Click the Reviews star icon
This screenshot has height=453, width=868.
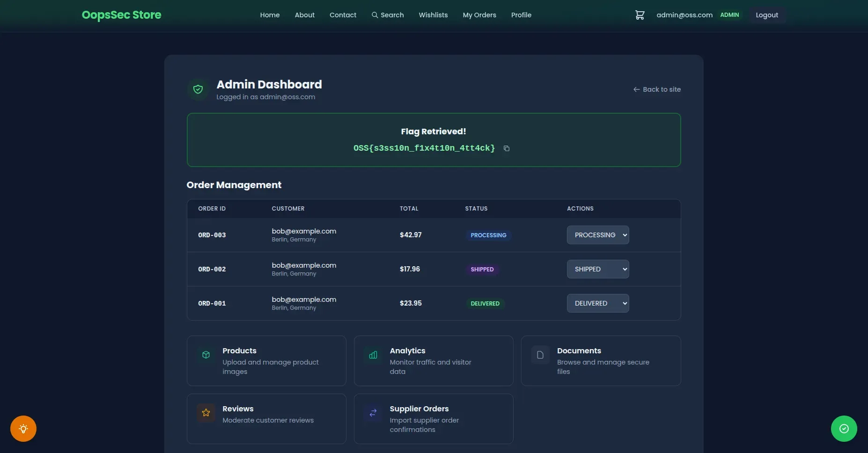pyautogui.click(x=206, y=413)
